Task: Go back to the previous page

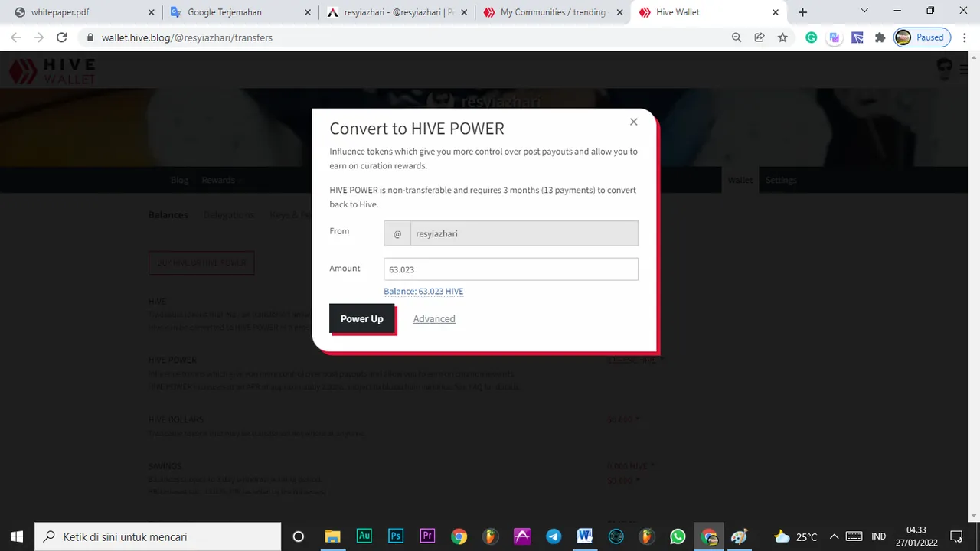Action: (x=16, y=37)
